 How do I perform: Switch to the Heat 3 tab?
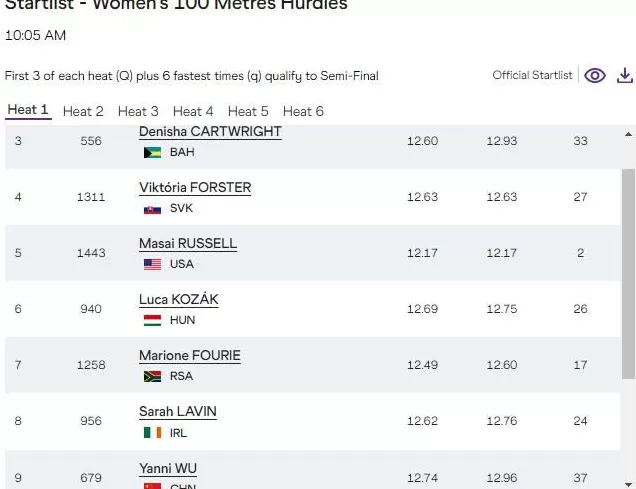[138, 111]
